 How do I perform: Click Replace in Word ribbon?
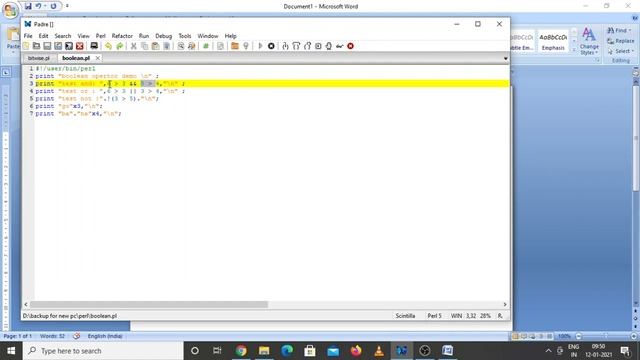pyautogui.click(x=620, y=41)
